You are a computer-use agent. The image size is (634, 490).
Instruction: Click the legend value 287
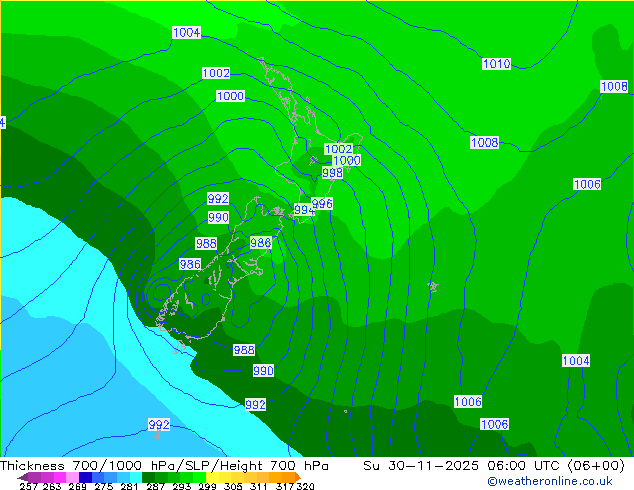(156, 486)
